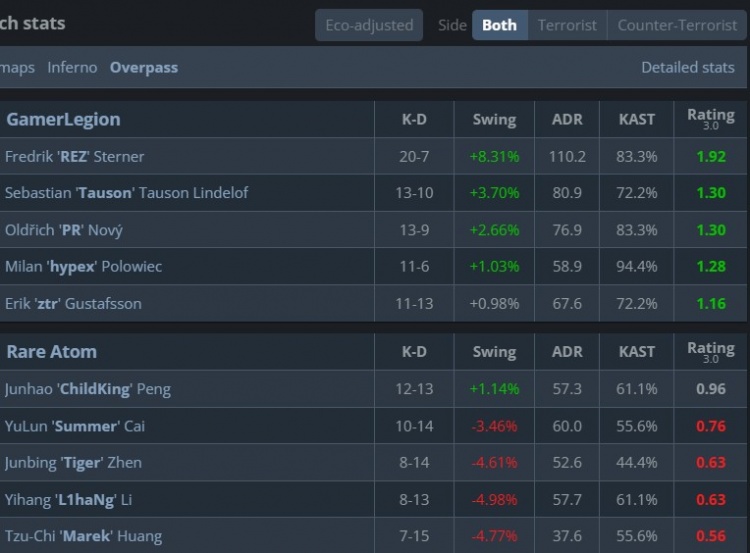Open the GamerLegion team page

(x=63, y=119)
